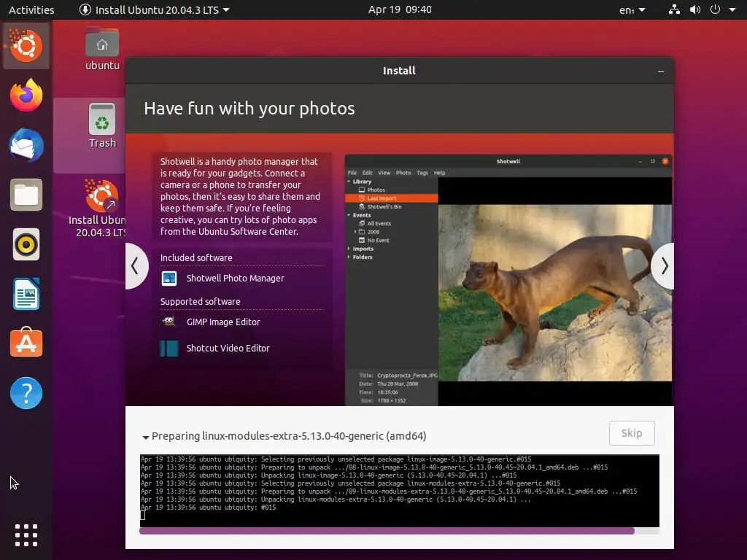Go to the next slide arrow
Image resolution: width=747 pixels, height=560 pixels.
coord(663,265)
